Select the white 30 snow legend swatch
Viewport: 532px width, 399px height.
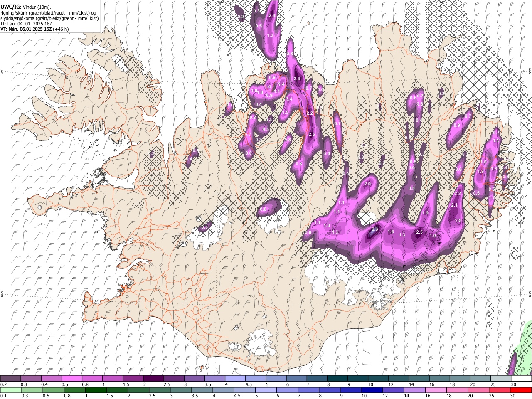521,379
